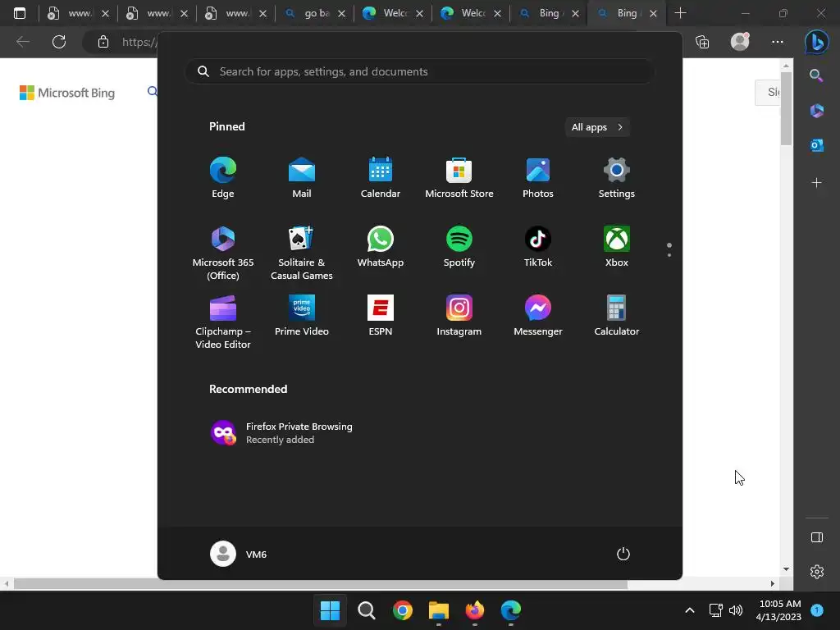Open Outlook in Edge sidebar
The image size is (840, 630).
click(x=816, y=145)
